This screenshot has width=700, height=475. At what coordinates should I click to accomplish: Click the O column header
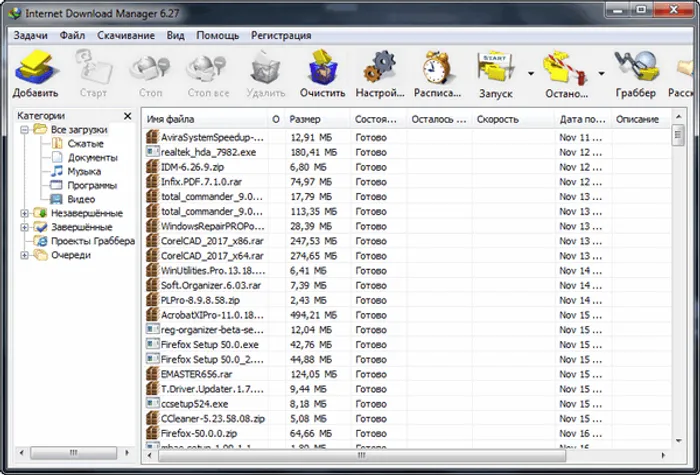276,120
